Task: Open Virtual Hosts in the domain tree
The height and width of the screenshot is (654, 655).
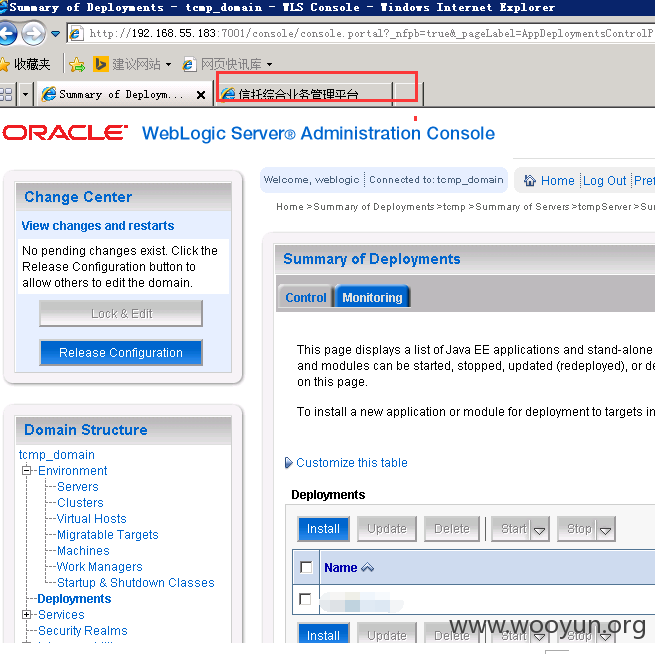Action: pos(91,518)
